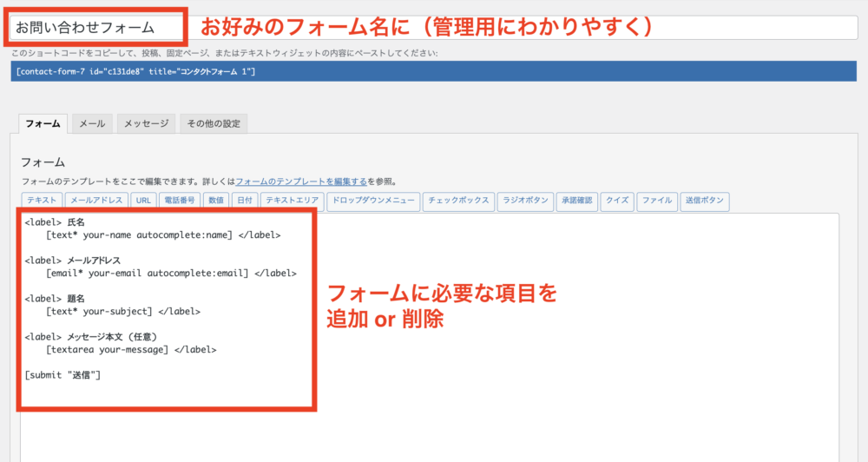Insert a 送信ボタン tag
Viewport: 868px width, 462px height.
click(705, 201)
